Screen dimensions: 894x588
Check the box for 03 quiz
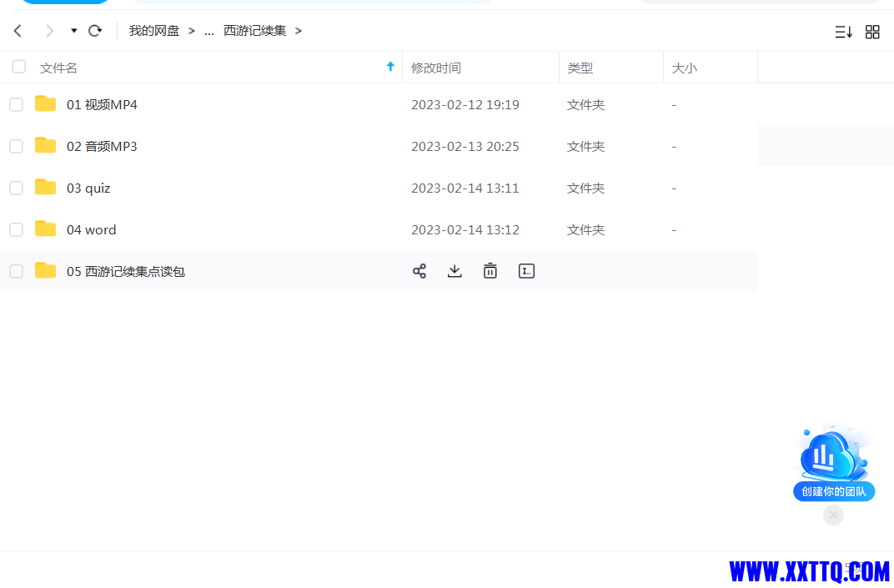[16, 188]
